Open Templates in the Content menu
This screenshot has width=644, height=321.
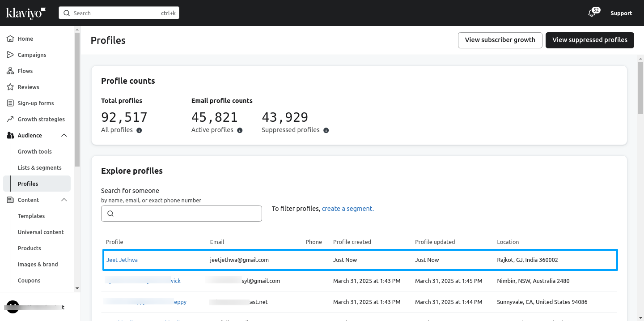coord(31,216)
